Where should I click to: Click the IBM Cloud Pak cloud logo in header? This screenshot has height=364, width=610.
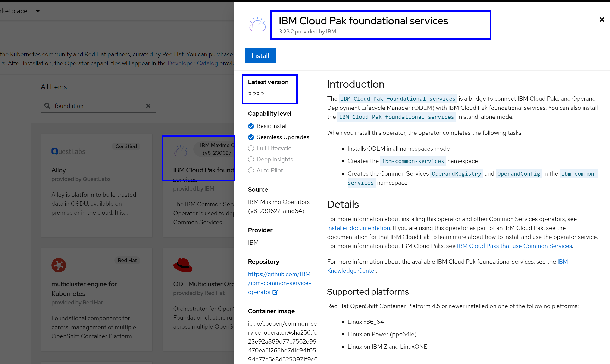[x=257, y=24]
